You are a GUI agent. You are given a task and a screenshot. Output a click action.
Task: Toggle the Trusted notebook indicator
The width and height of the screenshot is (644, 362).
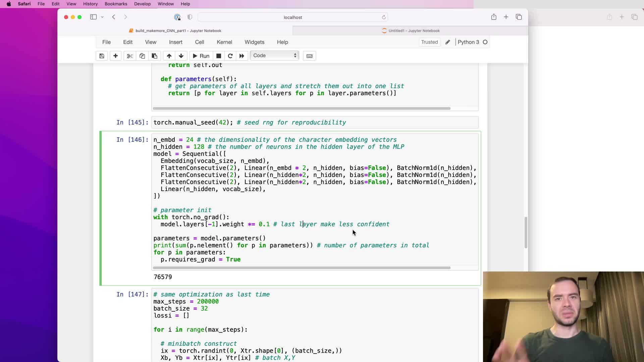tap(429, 42)
